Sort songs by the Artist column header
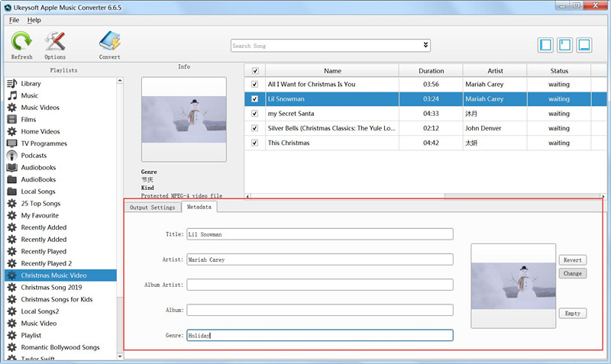 (495, 71)
